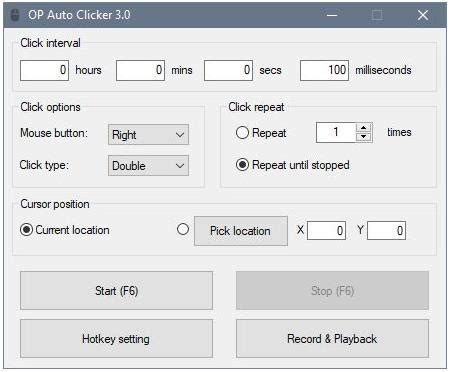The width and height of the screenshot is (451, 372).
Task: Click the "milliseconds" label
Action: 383,70
